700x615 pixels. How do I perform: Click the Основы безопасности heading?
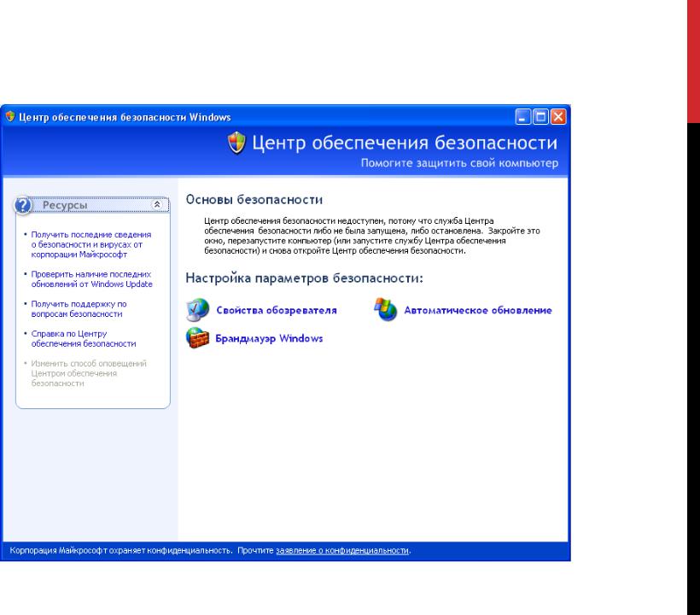coord(254,200)
